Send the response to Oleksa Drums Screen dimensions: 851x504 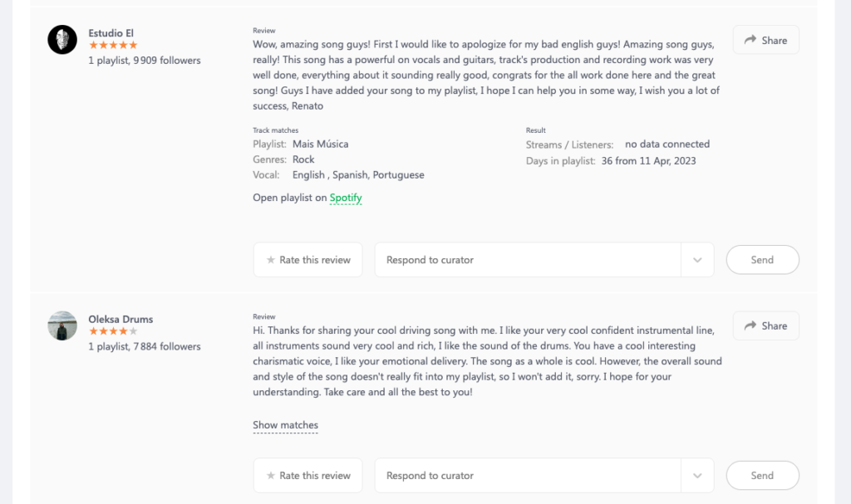pyautogui.click(x=763, y=476)
